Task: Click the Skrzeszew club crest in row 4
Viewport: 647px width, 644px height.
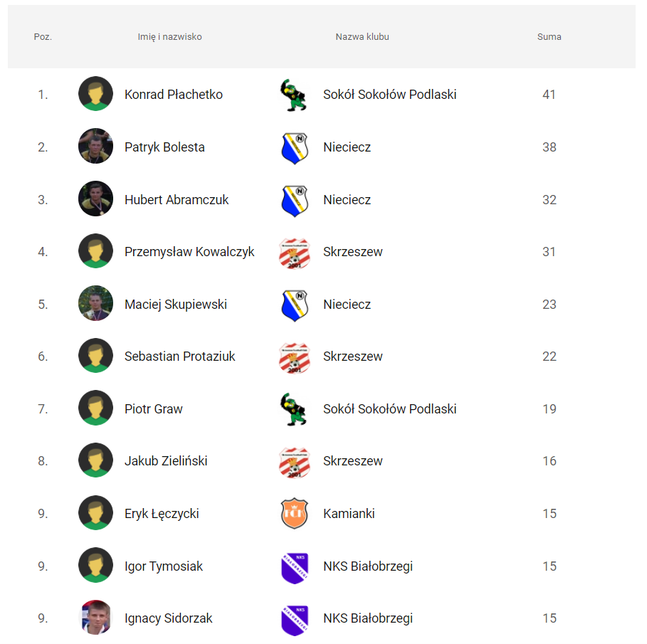Action: coord(294,253)
